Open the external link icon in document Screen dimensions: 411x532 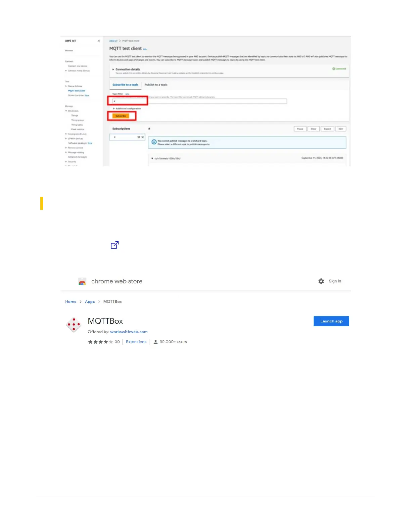pyautogui.click(x=115, y=245)
